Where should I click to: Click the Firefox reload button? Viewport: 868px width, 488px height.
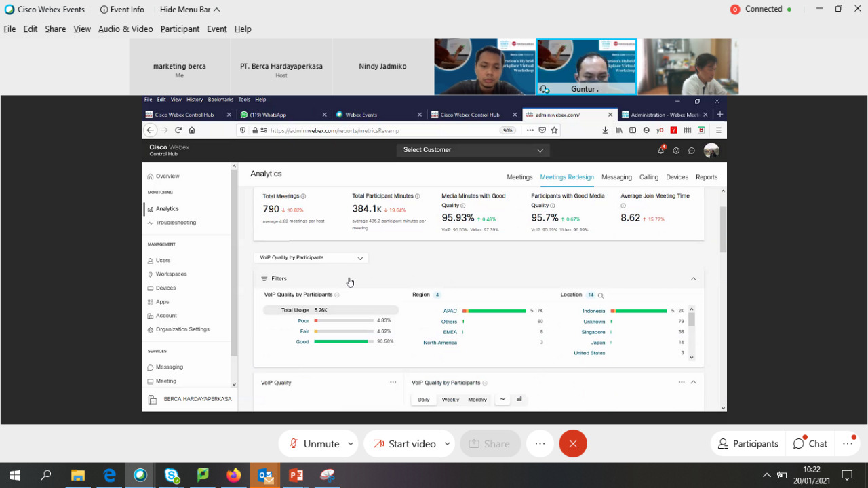point(178,130)
